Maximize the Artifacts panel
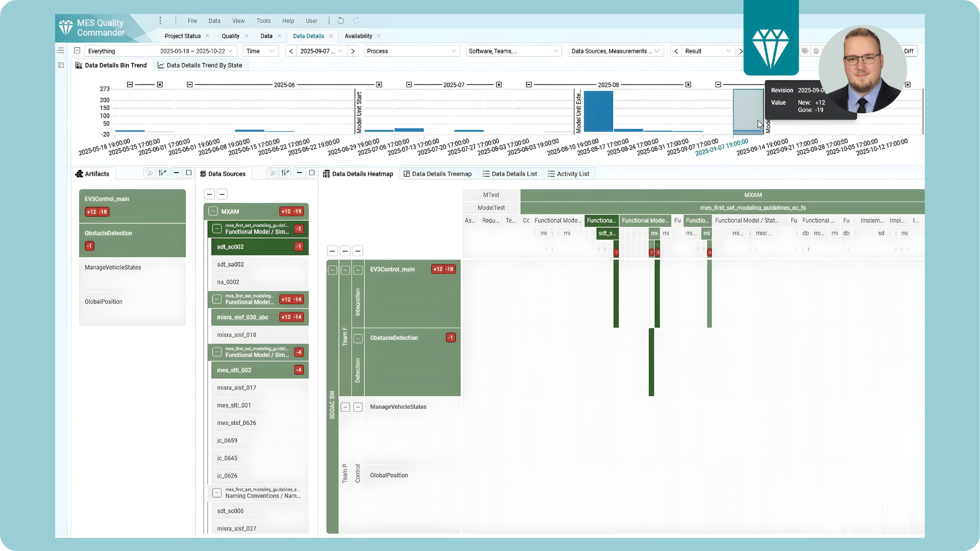Viewport: 980px width, 551px height. (189, 173)
